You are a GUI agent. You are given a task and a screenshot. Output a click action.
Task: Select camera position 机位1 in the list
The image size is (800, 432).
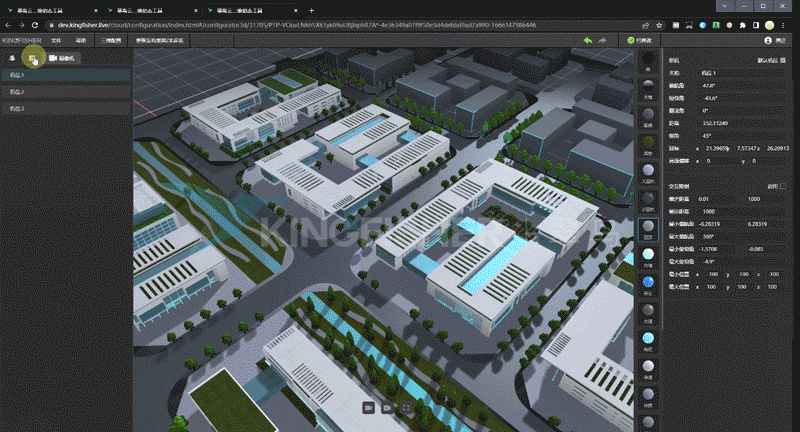coord(65,75)
